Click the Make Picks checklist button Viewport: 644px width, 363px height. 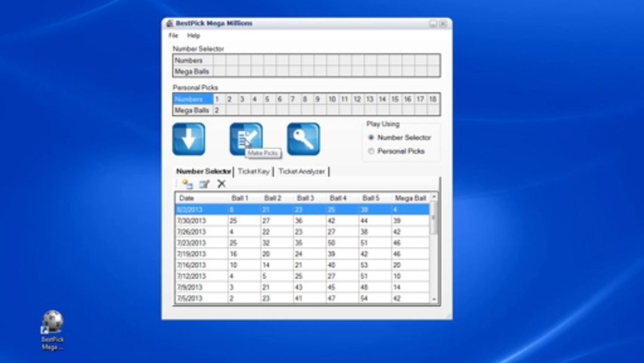pyautogui.click(x=246, y=139)
